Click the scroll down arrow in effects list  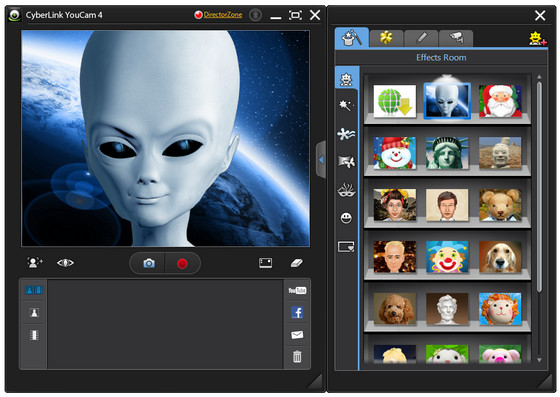tap(539, 360)
